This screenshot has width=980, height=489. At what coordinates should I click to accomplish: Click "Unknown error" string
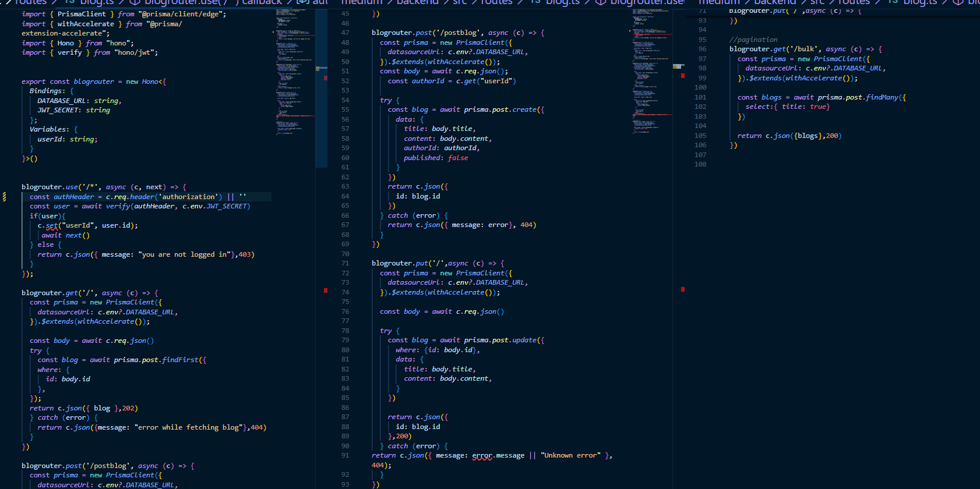570,455
